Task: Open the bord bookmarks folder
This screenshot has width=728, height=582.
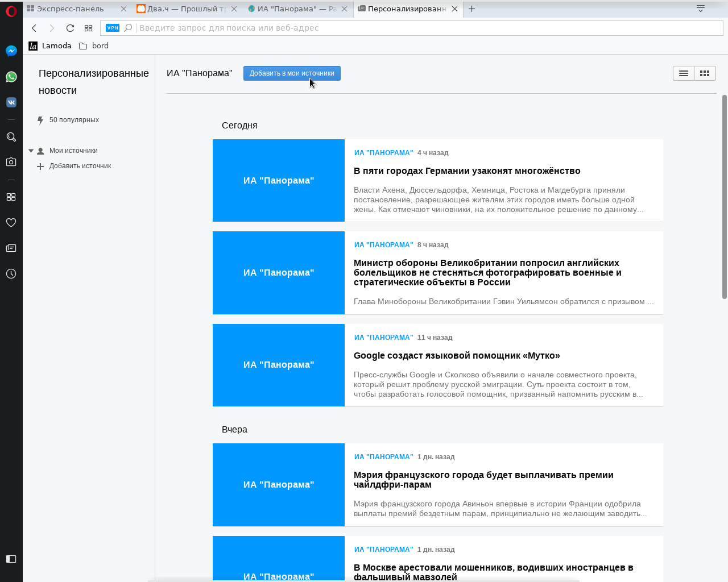Action: point(94,45)
